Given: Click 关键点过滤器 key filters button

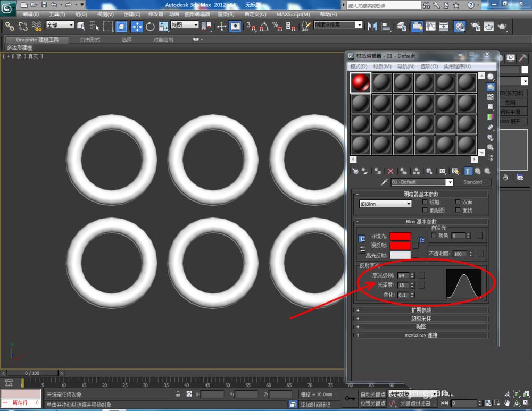Looking at the screenshot, I should 417,404.
